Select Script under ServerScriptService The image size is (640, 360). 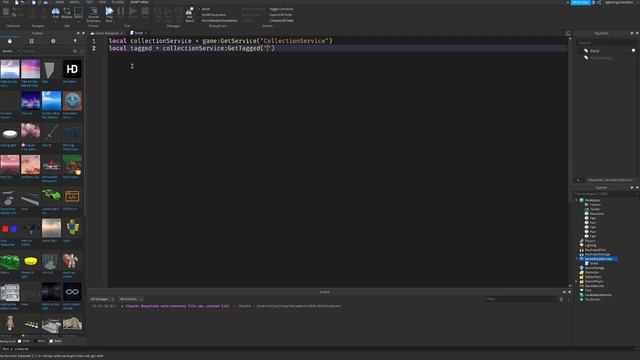click(594, 263)
